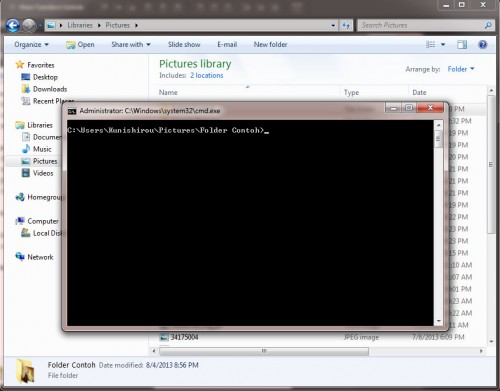
Task: Click the cmd.exe title bar icon
Action: (72, 111)
